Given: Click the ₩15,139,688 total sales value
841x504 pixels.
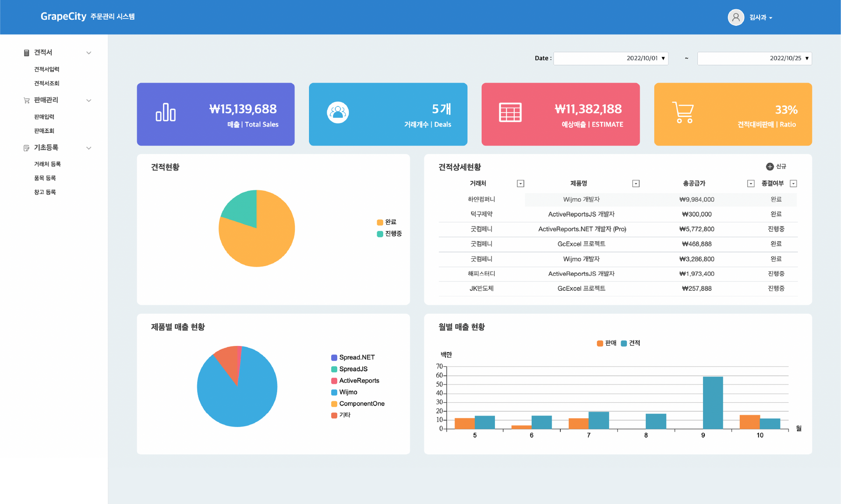Looking at the screenshot, I should [x=243, y=109].
